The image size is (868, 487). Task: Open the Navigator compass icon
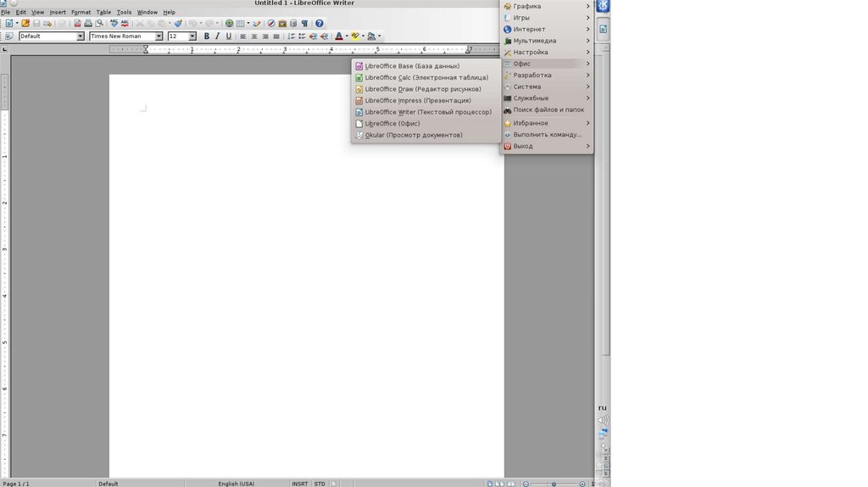coord(271,23)
